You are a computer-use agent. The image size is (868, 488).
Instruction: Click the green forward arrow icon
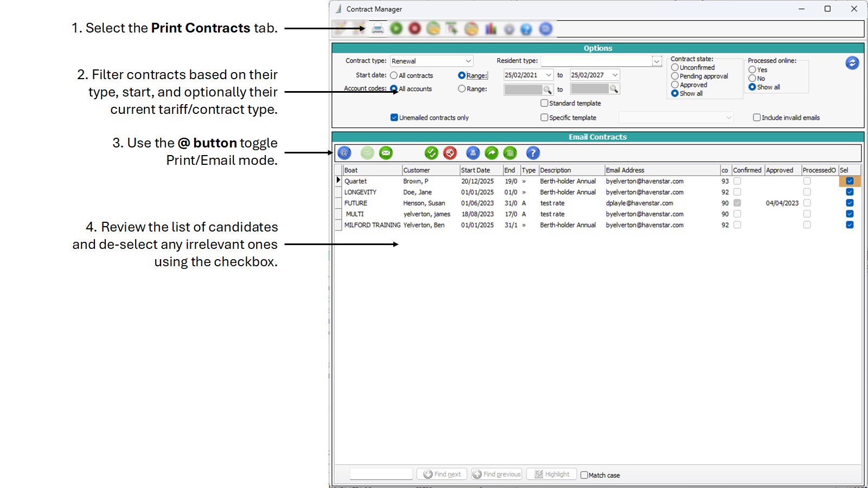click(492, 153)
